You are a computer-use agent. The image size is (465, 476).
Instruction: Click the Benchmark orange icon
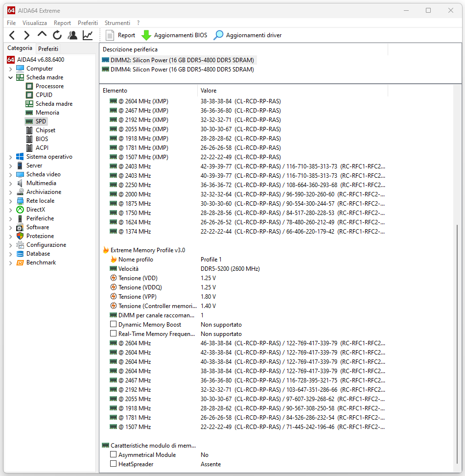[x=20, y=262]
